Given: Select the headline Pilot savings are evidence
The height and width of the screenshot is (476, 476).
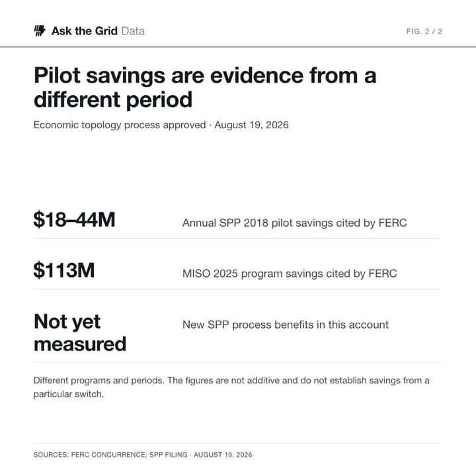Looking at the screenshot, I should (205, 75).
